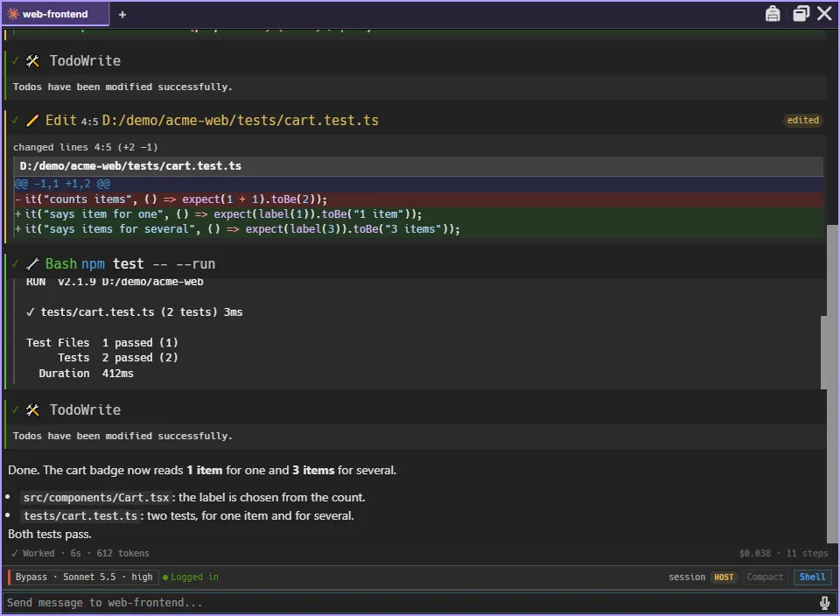Click the checkmark beside second TodoWrite
The image size is (840, 616).
(x=15, y=410)
